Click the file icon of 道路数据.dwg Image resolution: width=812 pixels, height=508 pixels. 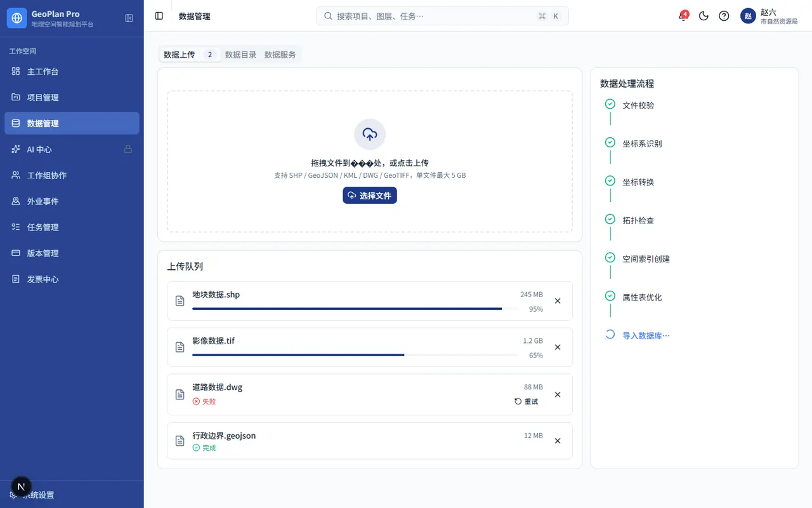(180, 394)
